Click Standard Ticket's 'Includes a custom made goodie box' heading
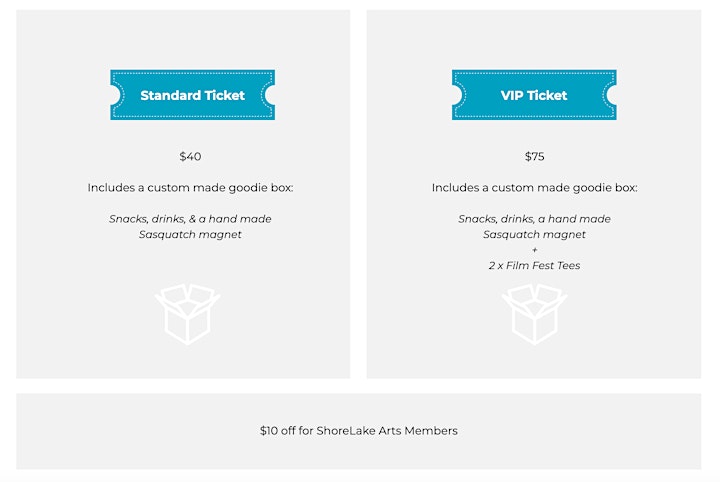The image size is (720, 482). click(x=190, y=188)
